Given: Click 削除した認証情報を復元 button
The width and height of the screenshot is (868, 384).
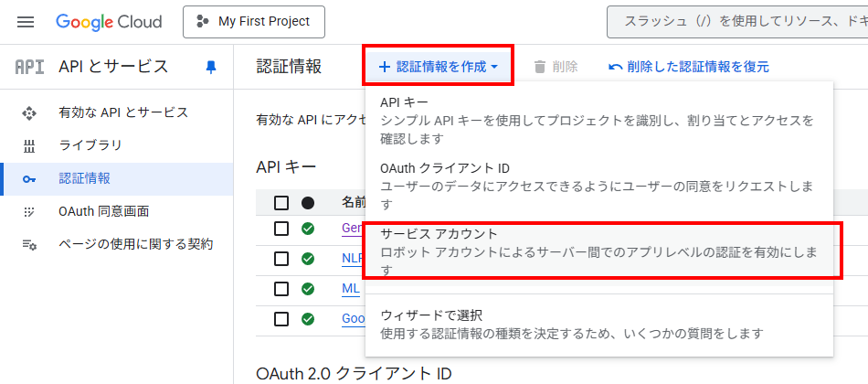Looking at the screenshot, I should click(x=689, y=67).
